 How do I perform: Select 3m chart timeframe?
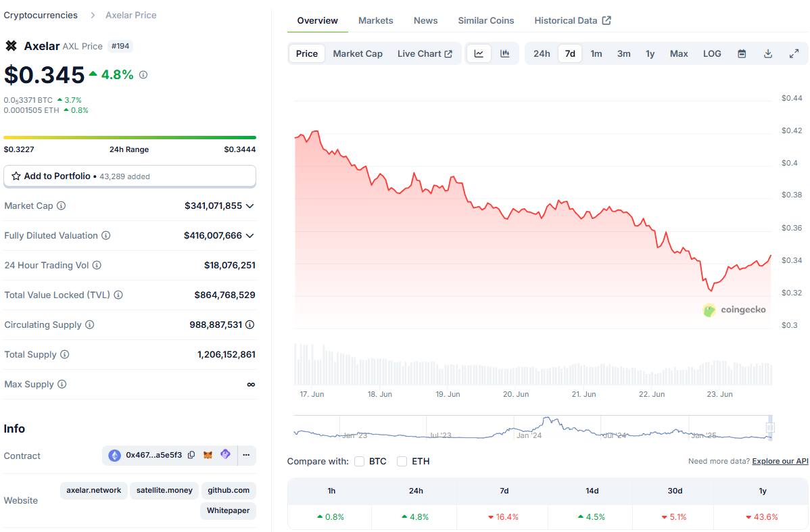click(x=623, y=53)
